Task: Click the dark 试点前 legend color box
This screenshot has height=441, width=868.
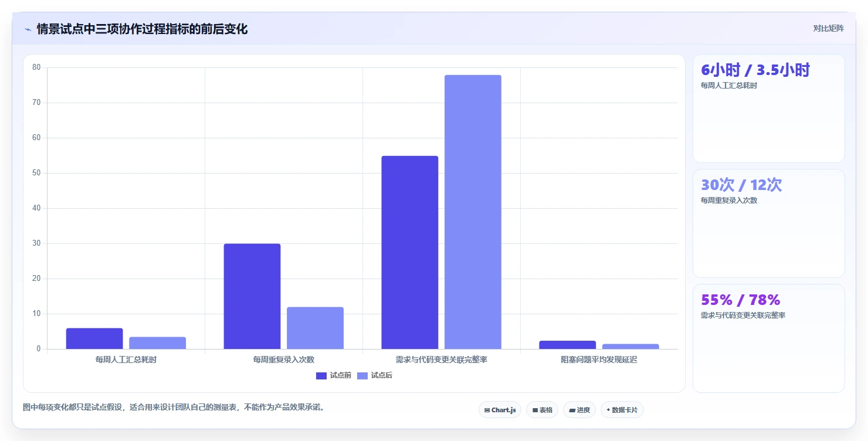Action: 321,376
